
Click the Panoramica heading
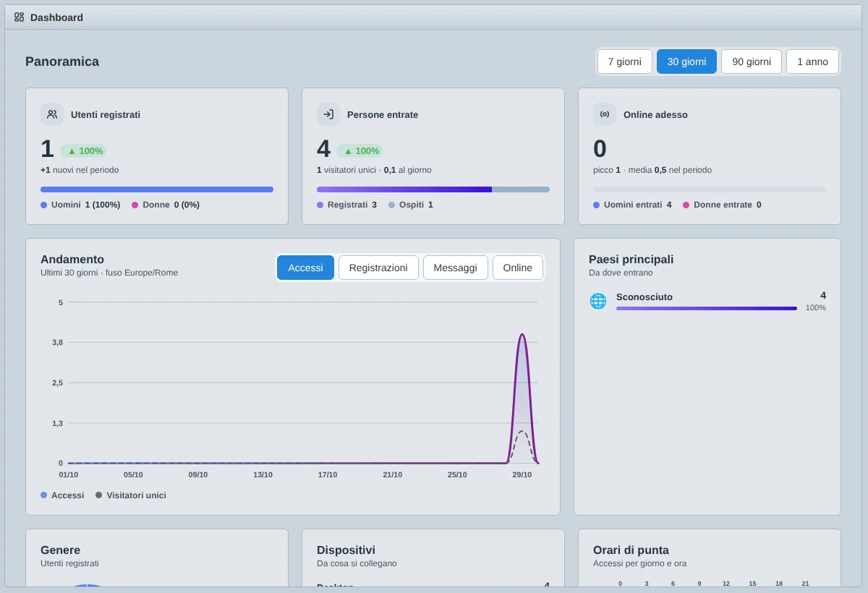(x=62, y=61)
